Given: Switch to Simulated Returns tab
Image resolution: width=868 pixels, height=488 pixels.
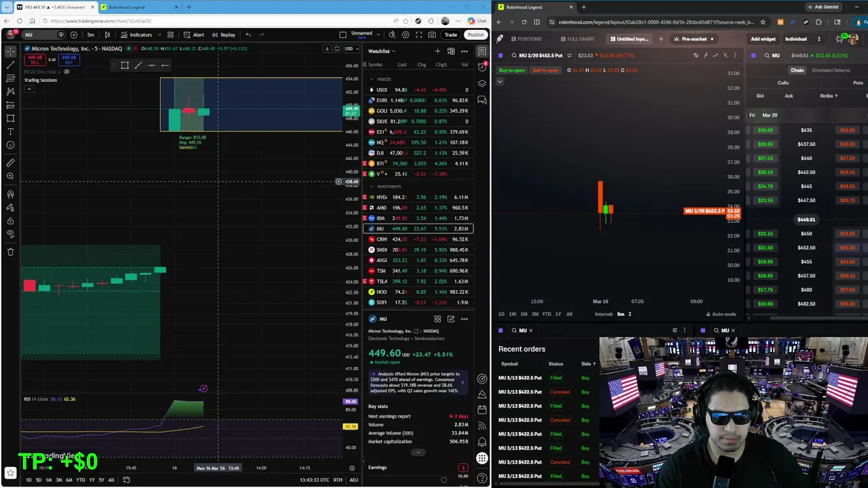Looking at the screenshot, I should [x=831, y=70].
